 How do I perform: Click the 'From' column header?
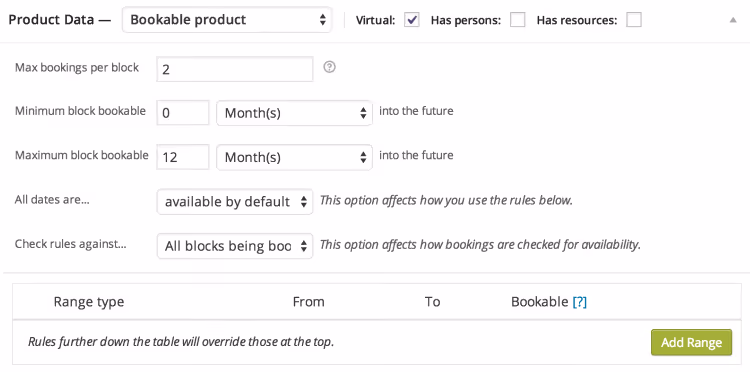tap(309, 302)
